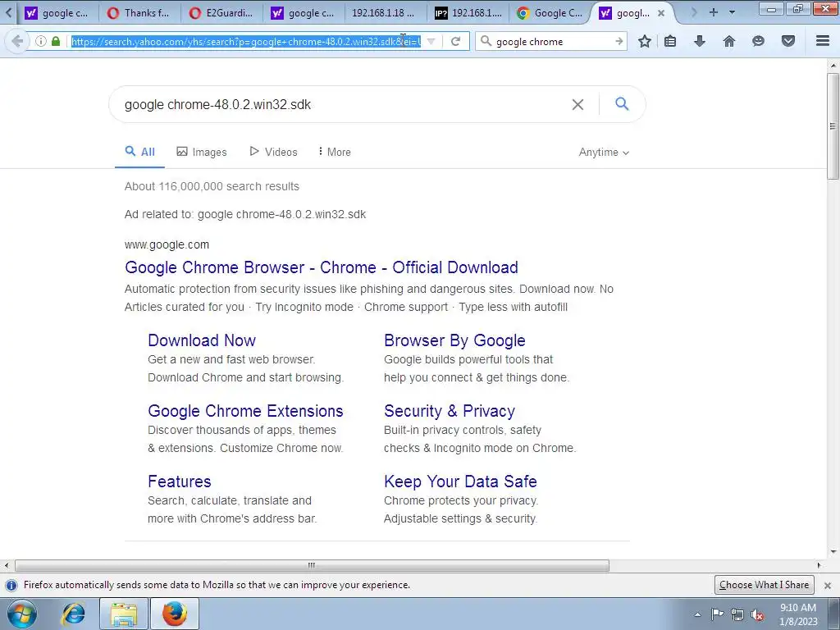Click the vertical scrollbar thumb
The width and height of the screenshot is (840, 630).
(833, 126)
